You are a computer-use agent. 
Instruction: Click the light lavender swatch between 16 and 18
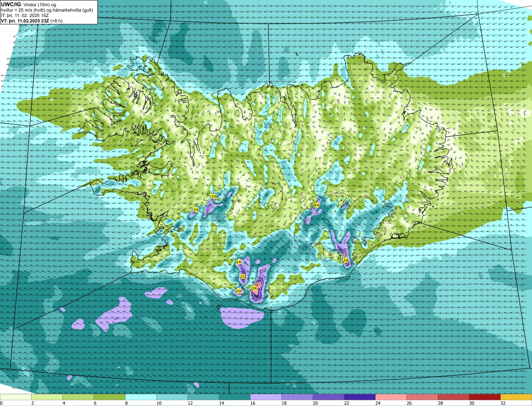(266, 397)
